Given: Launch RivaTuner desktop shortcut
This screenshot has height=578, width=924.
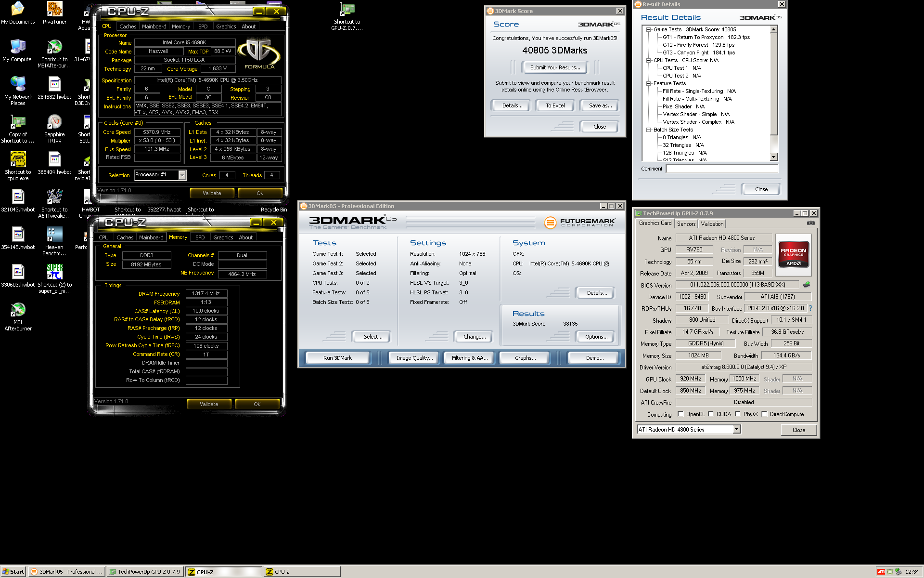Looking at the screenshot, I should 54,13.
